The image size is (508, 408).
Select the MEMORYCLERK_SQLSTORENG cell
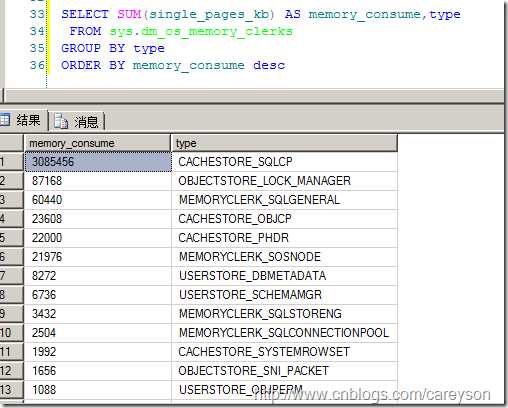click(x=284, y=314)
